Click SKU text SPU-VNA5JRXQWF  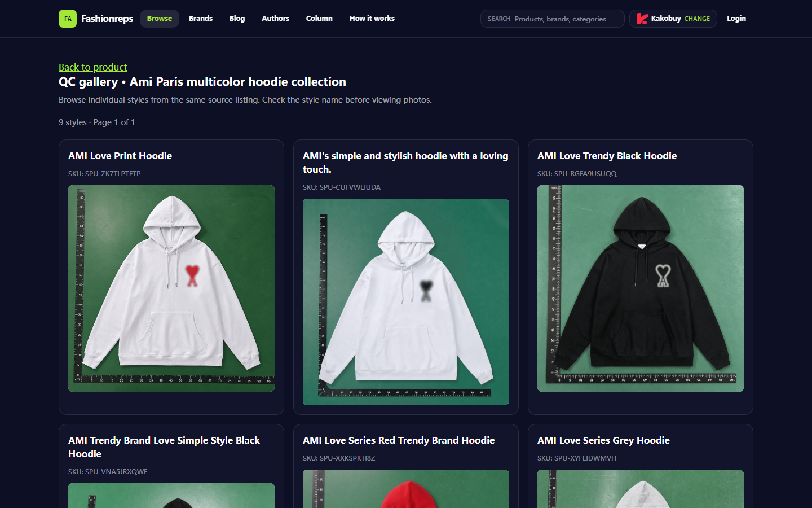tap(108, 471)
